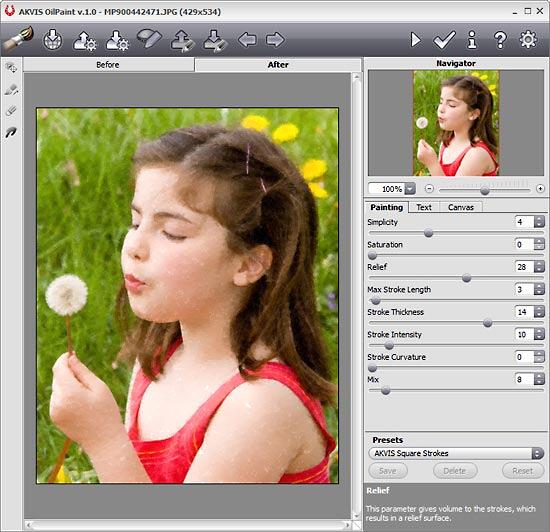The height and width of the screenshot is (532, 550).
Task: Adjust Stroke Thickness with its stepper
Action: click(x=539, y=312)
